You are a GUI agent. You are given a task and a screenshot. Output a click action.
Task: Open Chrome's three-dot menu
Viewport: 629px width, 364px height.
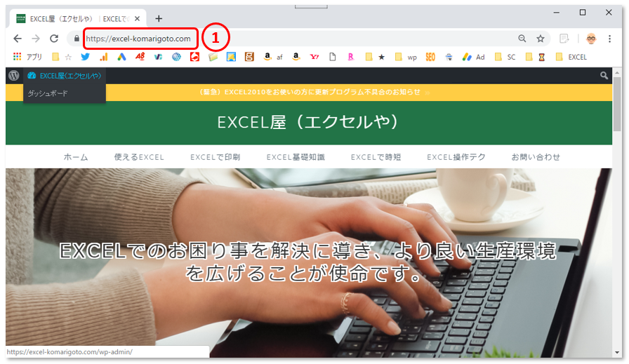tap(609, 39)
